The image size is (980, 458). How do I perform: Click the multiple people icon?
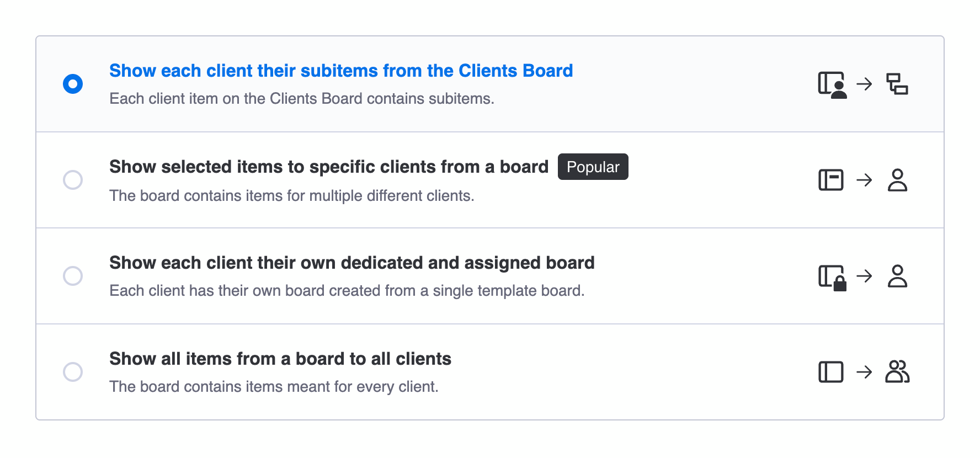[x=897, y=372]
